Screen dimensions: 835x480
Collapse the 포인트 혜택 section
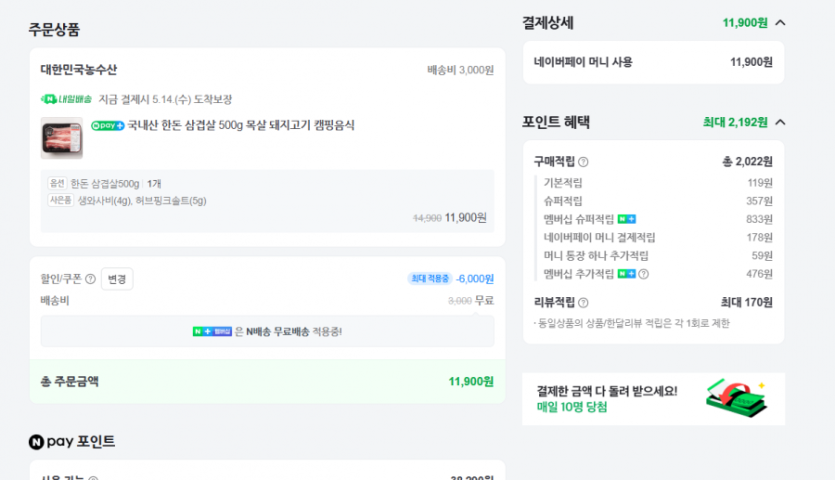[781, 122]
